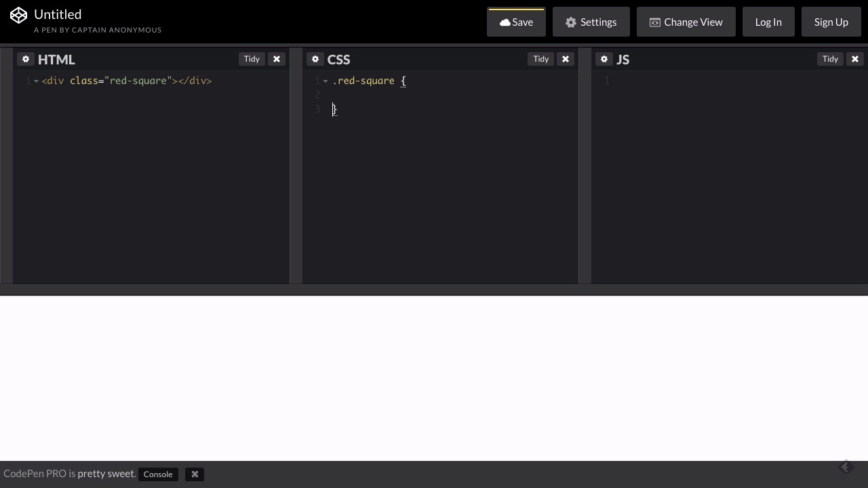Close the CSS editor panel
868x488 pixels.
(566, 59)
